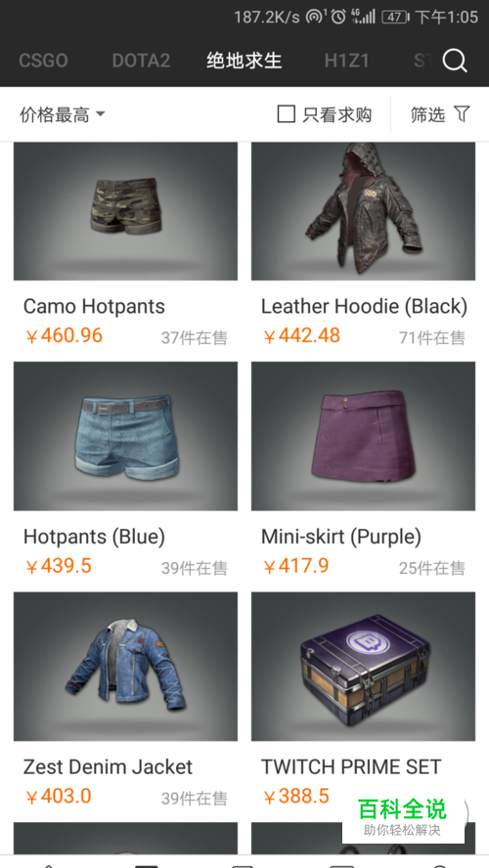
Task: Open the Zest Denim Jacket listing title
Action: (x=108, y=766)
